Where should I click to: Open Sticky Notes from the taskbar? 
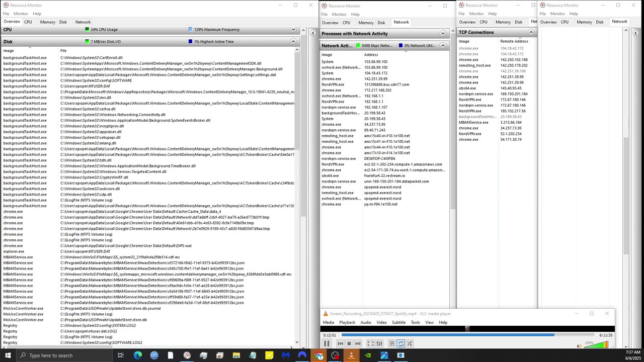[x=269, y=355]
